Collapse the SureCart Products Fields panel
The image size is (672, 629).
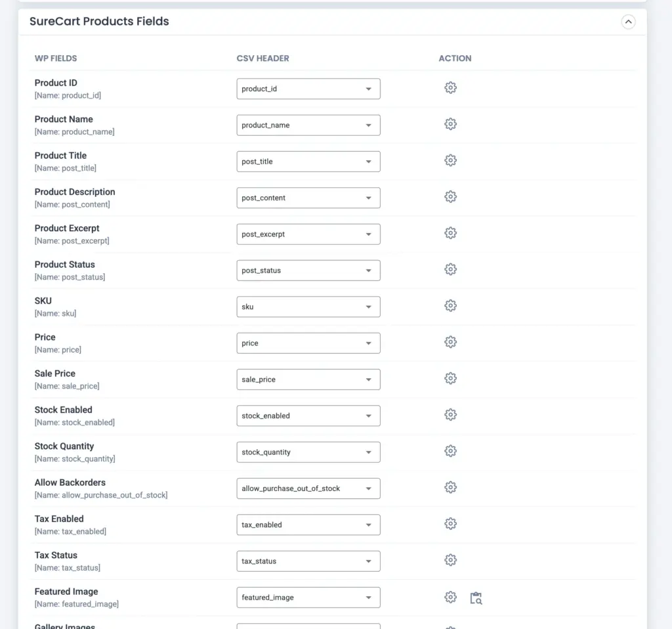628,22
